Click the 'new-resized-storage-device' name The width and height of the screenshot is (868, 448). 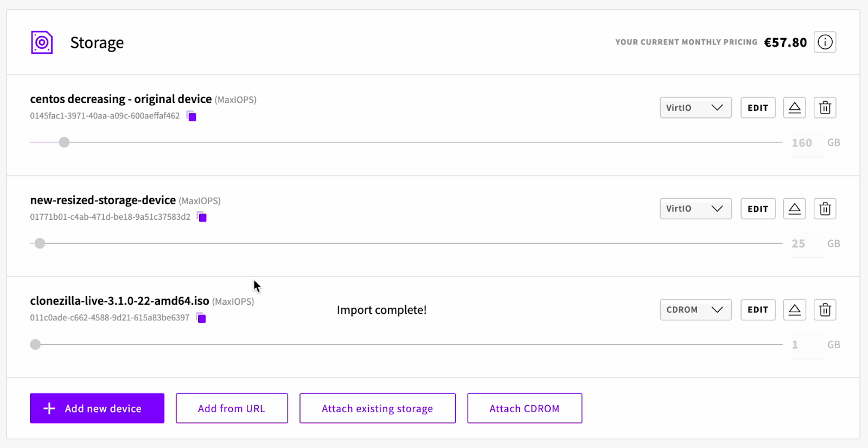(103, 200)
